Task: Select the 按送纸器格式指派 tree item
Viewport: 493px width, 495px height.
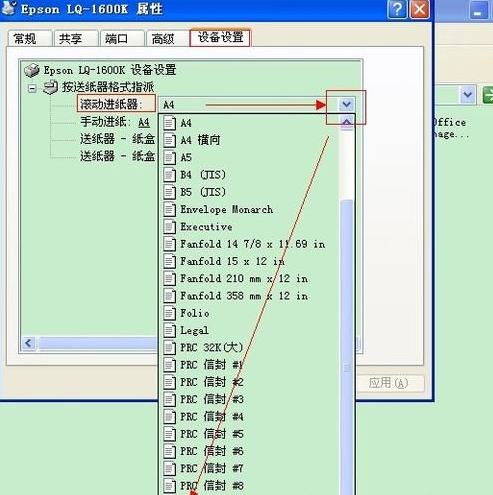Action: 108,87
